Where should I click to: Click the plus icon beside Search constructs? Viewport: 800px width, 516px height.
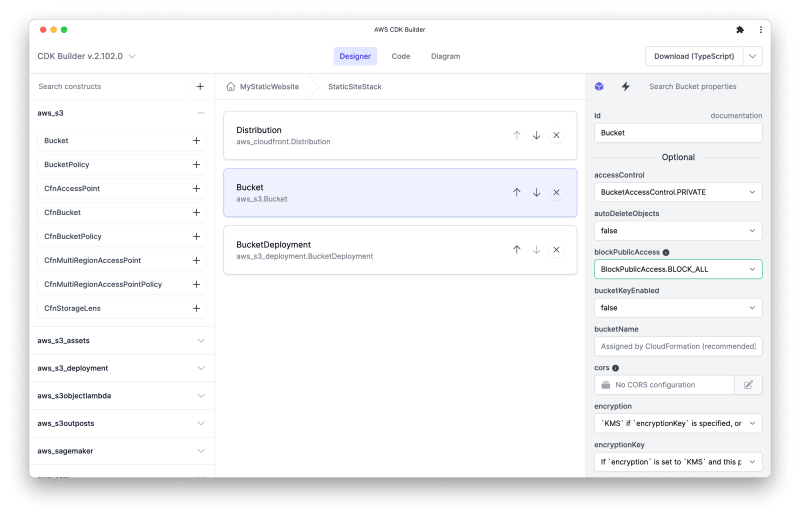[200, 87]
